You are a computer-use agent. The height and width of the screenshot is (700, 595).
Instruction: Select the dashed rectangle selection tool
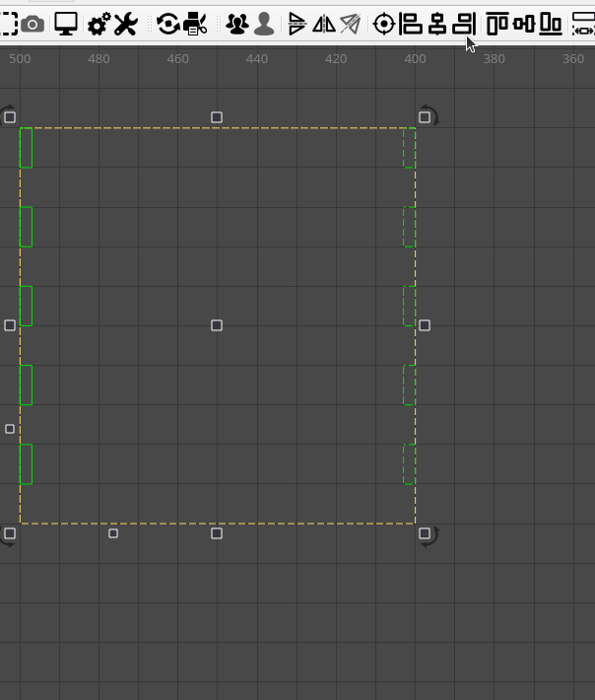point(9,24)
